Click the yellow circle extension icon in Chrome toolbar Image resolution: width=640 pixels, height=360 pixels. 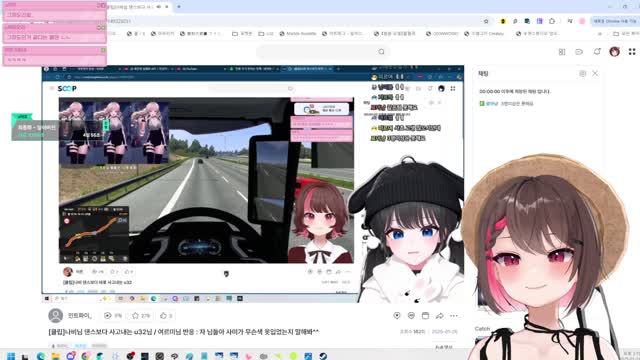point(503,21)
